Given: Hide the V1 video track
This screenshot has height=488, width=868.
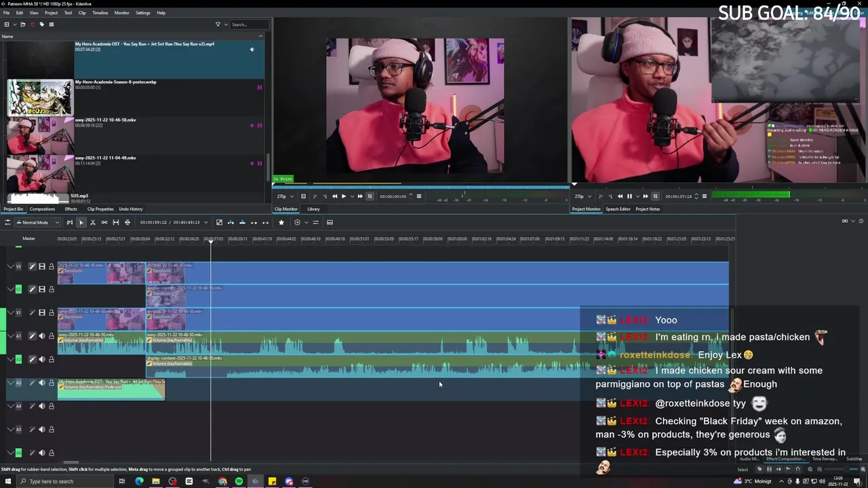Looking at the screenshot, I should pos(42,312).
